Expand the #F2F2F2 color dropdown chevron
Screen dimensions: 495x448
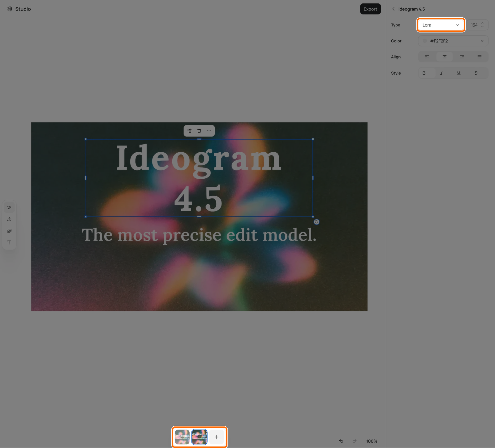click(x=482, y=41)
